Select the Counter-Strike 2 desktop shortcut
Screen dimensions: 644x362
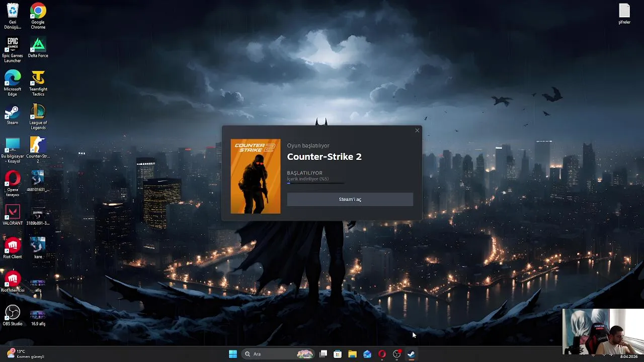pos(38,150)
